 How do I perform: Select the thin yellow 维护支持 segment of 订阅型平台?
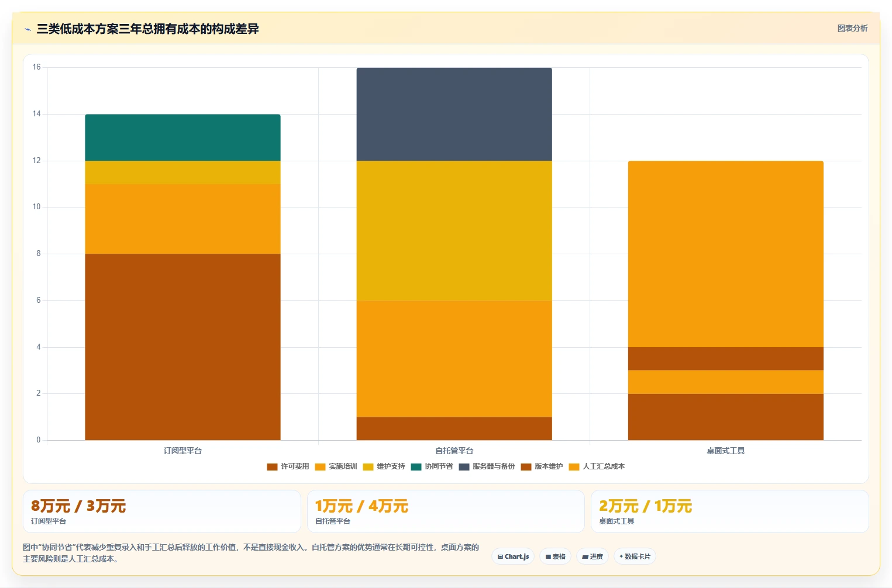(182, 172)
